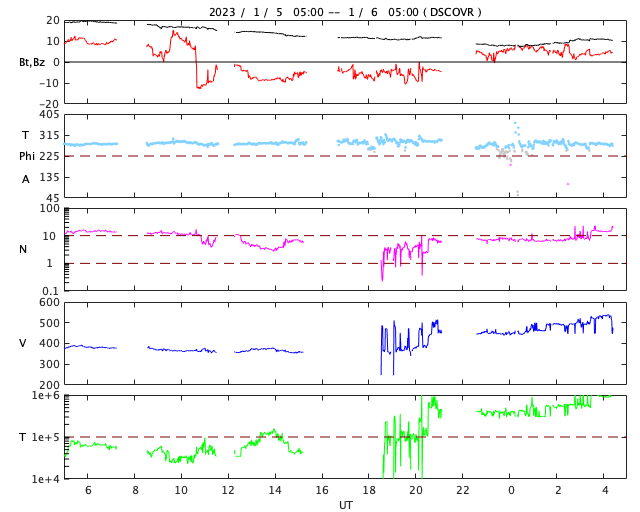This screenshot has height=512, width=640.
Task: Click the "8" hour label on UT axis
Action: coord(135,490)
